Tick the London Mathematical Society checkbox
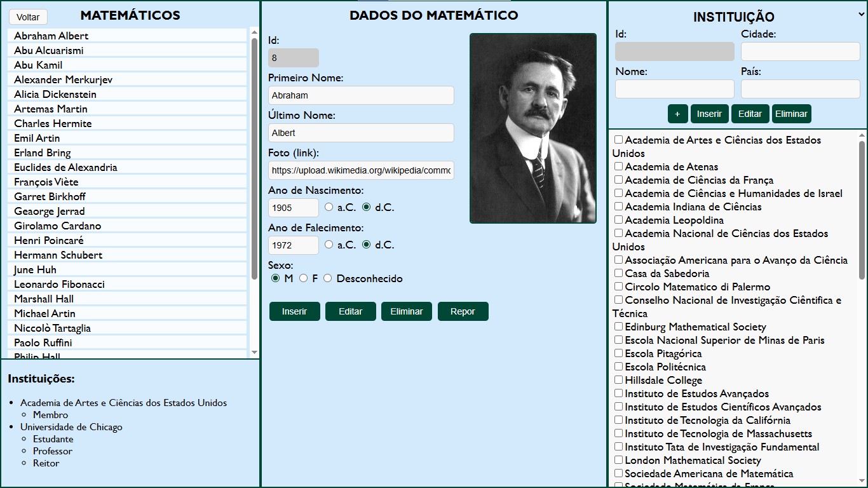 pyautogui.click(x=618, y=460)
